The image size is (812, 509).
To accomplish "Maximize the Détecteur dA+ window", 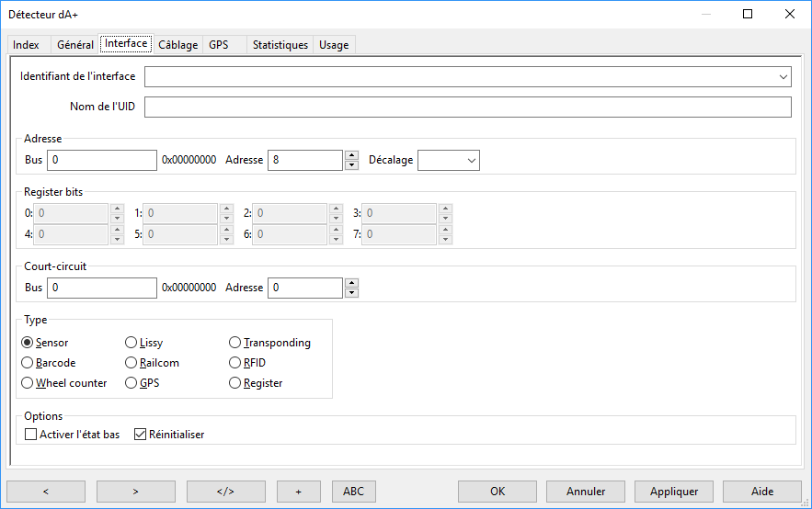I will [748, 14].
